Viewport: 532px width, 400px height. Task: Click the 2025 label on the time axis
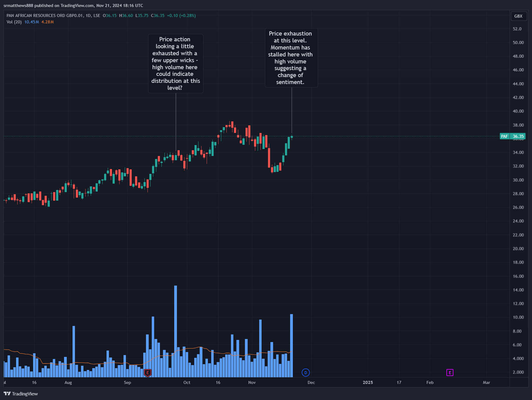(x=368, y=382)
